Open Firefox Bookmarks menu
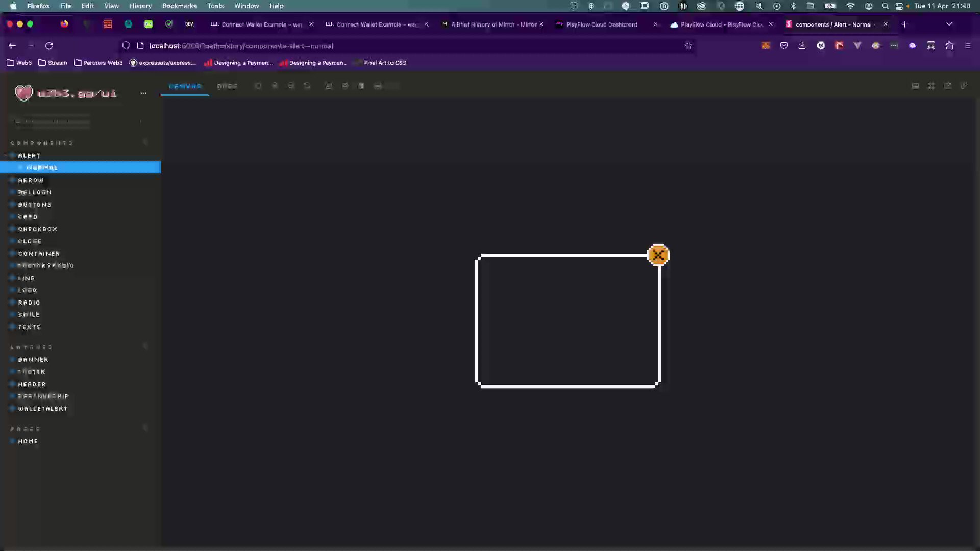Viewport: 980px width, 551px height. tap(179, 6)
